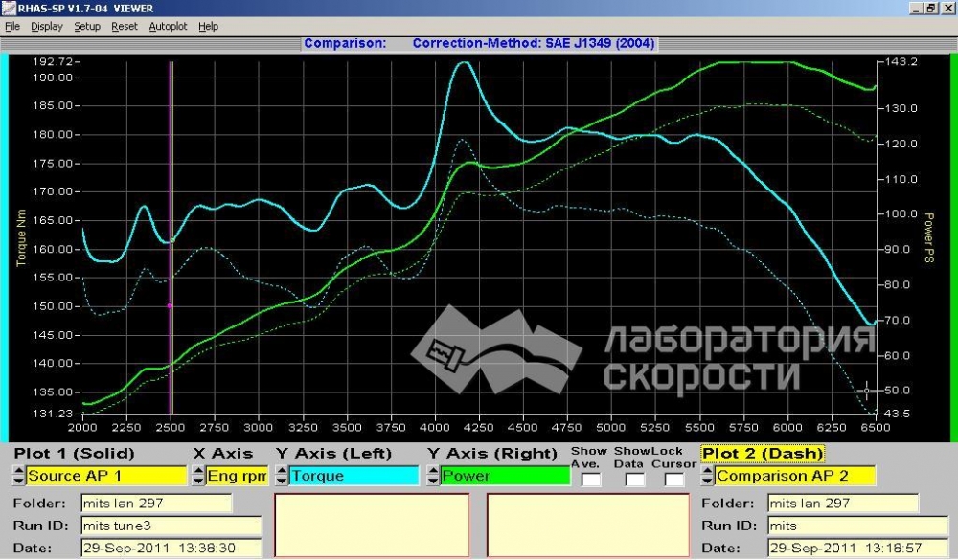Check the Lock Cursor box

pyautogui.click(x=673, y=479)
